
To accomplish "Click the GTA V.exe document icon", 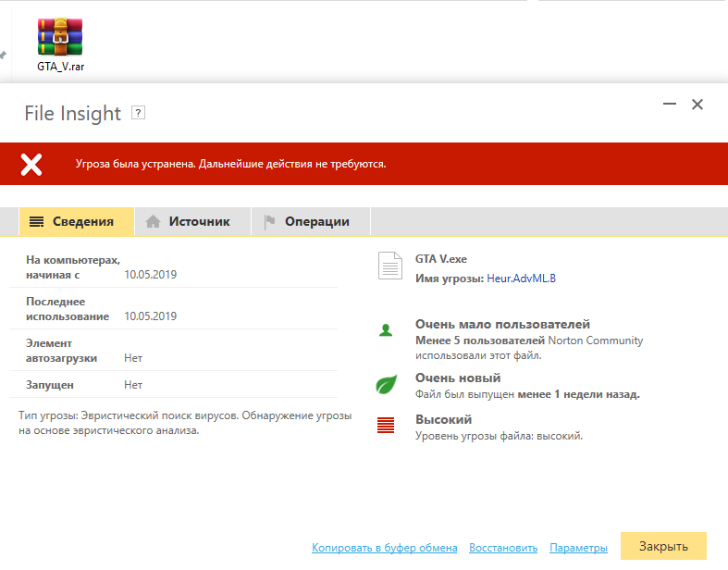I will tap(390, 266).
